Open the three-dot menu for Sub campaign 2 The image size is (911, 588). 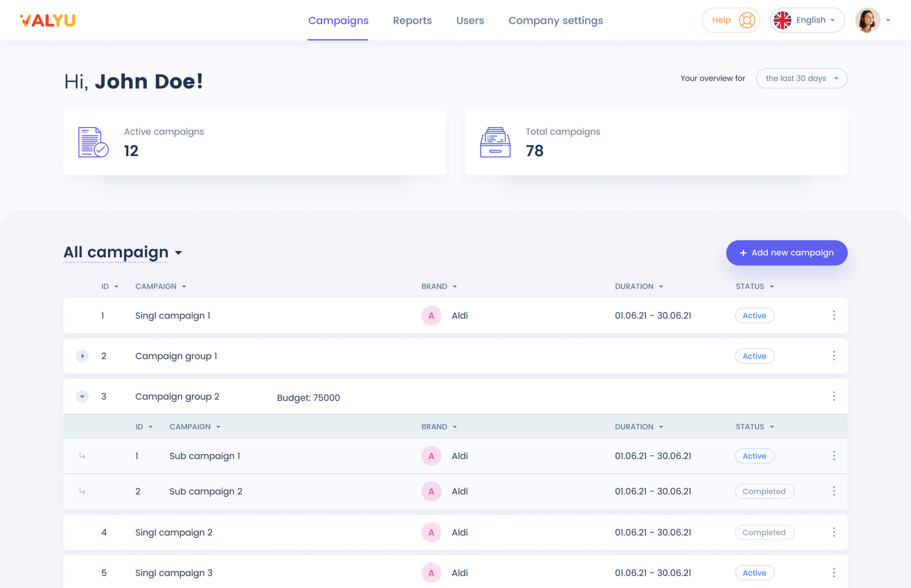click(x=833, y=491)
